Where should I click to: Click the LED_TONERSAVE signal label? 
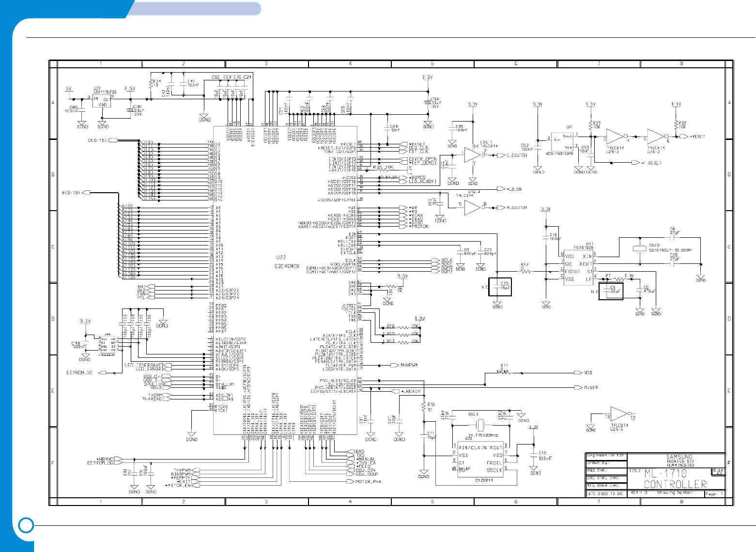144,365
